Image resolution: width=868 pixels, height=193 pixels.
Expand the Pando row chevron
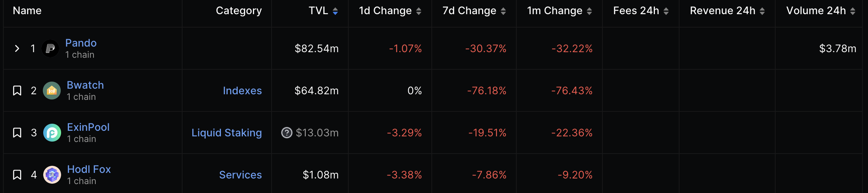(x=17, y=48)
